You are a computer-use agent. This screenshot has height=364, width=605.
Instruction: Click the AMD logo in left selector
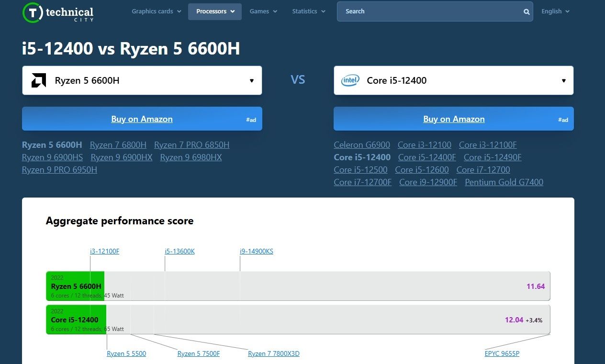(39, 80)
